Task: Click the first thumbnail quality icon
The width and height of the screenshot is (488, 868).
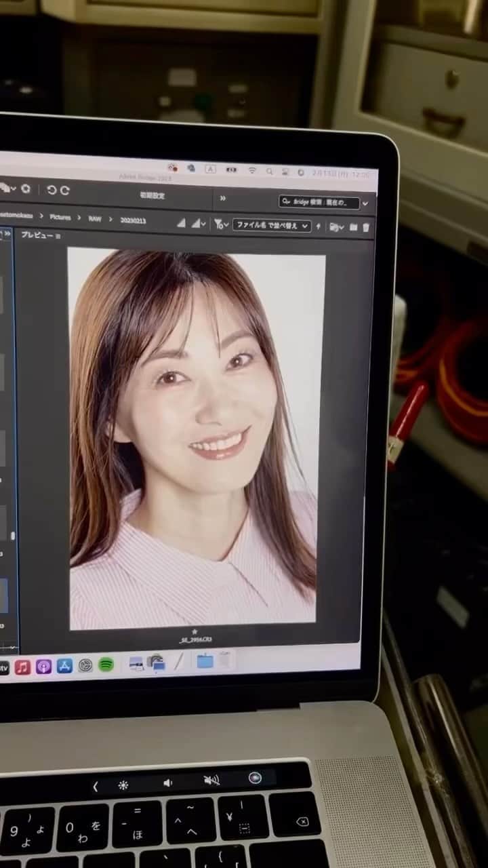Action: click(x=181, y=222)
